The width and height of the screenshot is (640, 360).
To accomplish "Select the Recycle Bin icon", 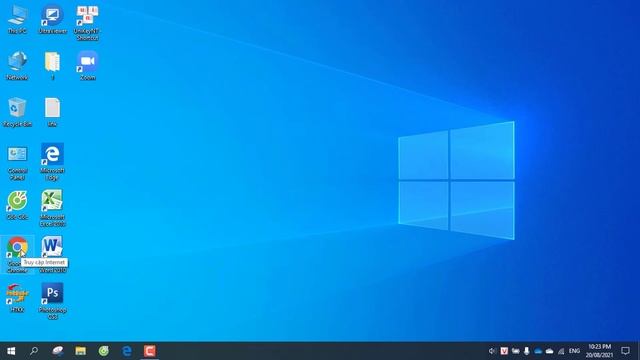I will tap(17, 112).
